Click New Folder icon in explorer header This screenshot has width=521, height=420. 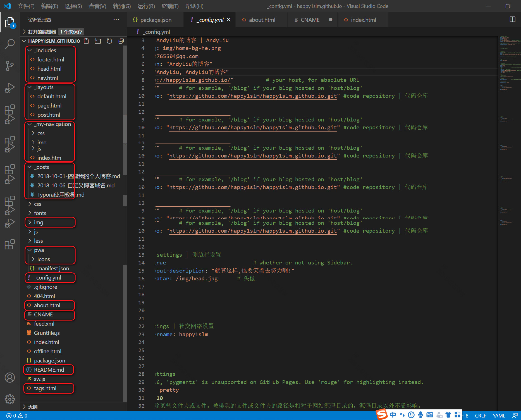[x=98, y=41]
